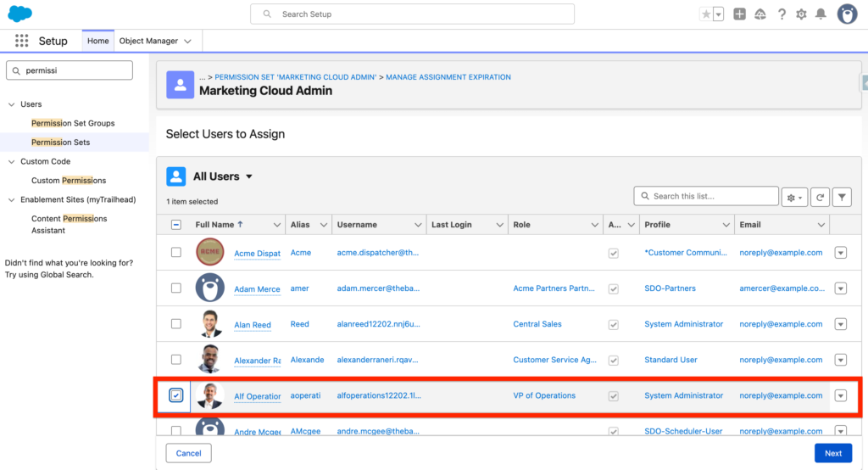This screenshot has width=868, height=470.
Task: Select the Acme Dispatcher row checkbox
Action: tap(176, 253)
